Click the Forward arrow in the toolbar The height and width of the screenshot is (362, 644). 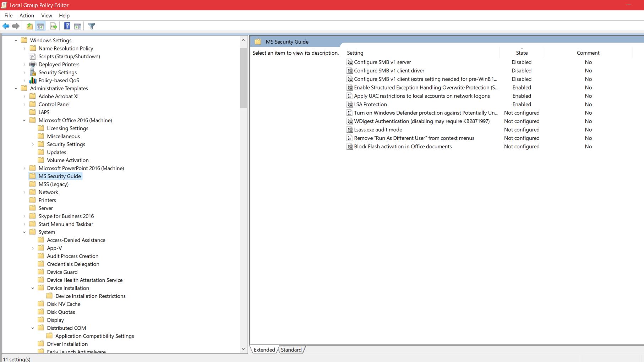pos(16,26)
